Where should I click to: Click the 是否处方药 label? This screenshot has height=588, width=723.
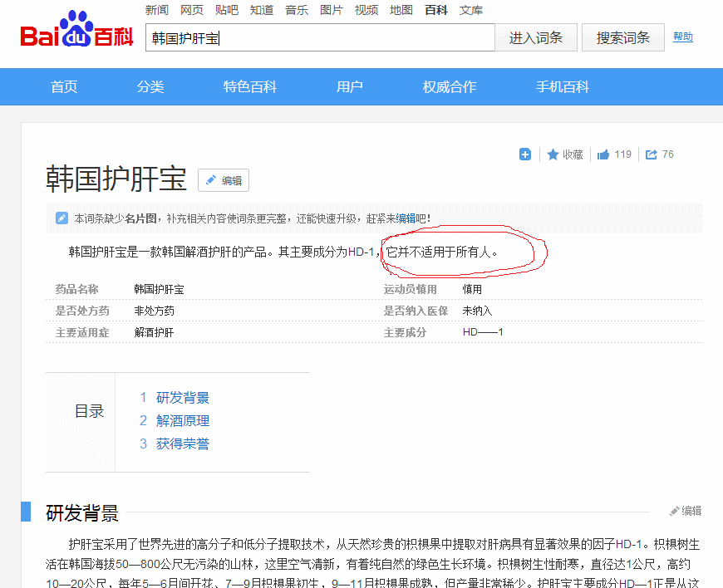coord(82,311)
